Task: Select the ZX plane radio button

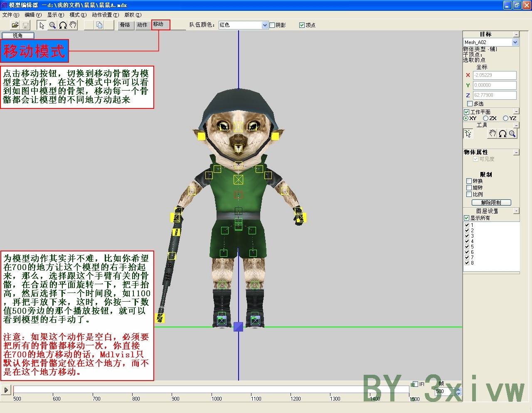Action: point(485,118)
